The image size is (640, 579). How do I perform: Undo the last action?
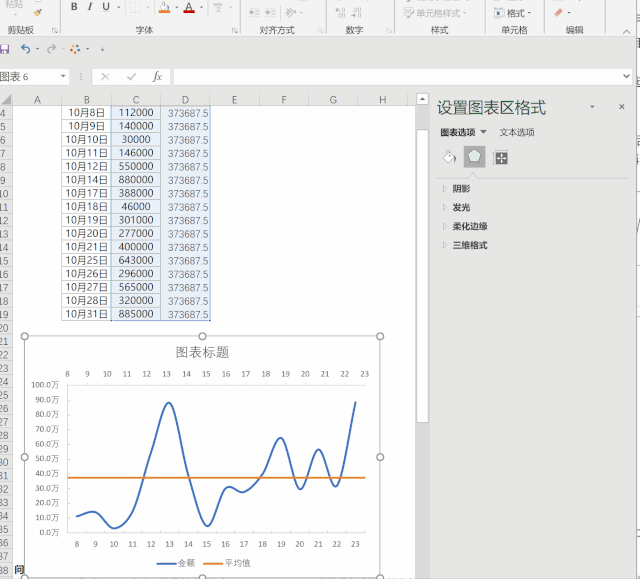coord(26,49)
